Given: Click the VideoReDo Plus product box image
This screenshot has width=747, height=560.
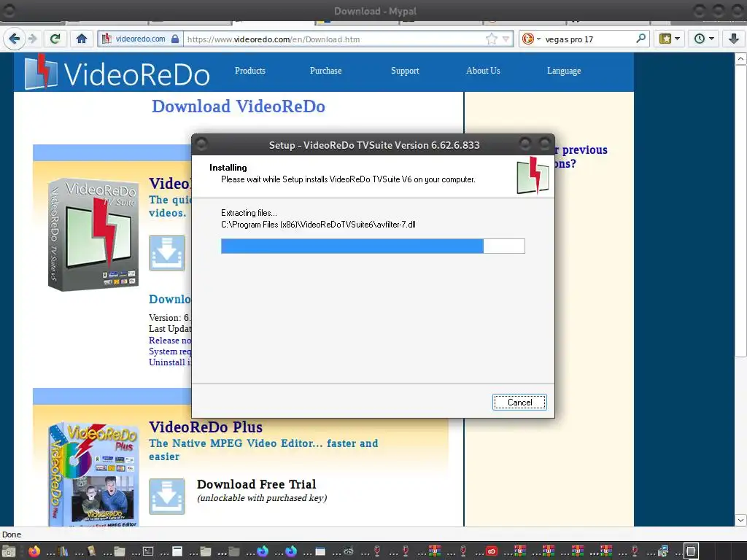Looking at the screenshot, I should click(93, 474).
